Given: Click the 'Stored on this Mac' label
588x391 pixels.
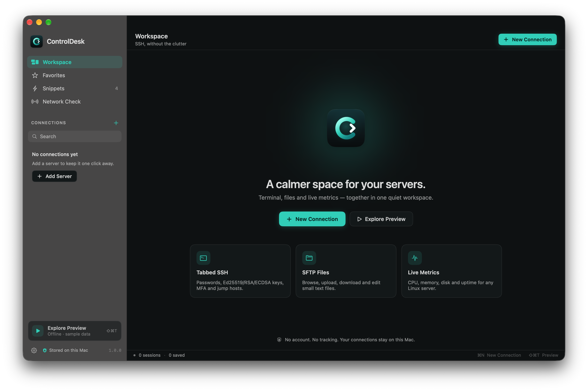Looking at the screenshot, I should 69,350.
